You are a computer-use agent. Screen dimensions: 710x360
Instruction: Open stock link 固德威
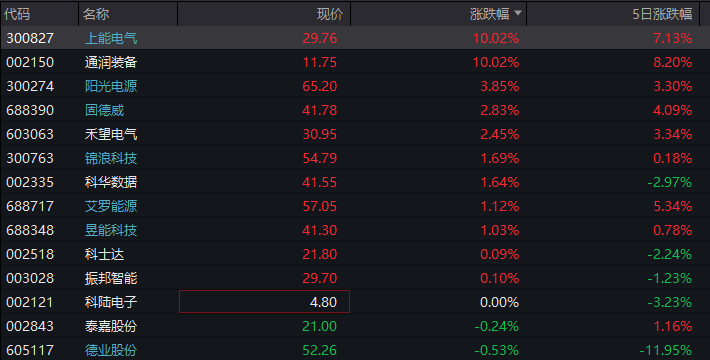click(x=104, y=110)
